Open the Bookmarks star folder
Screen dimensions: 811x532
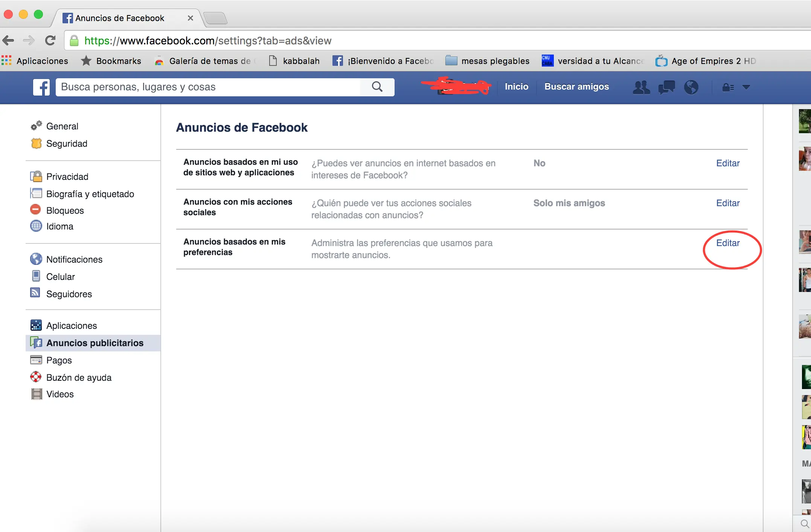tap(111, 61)
